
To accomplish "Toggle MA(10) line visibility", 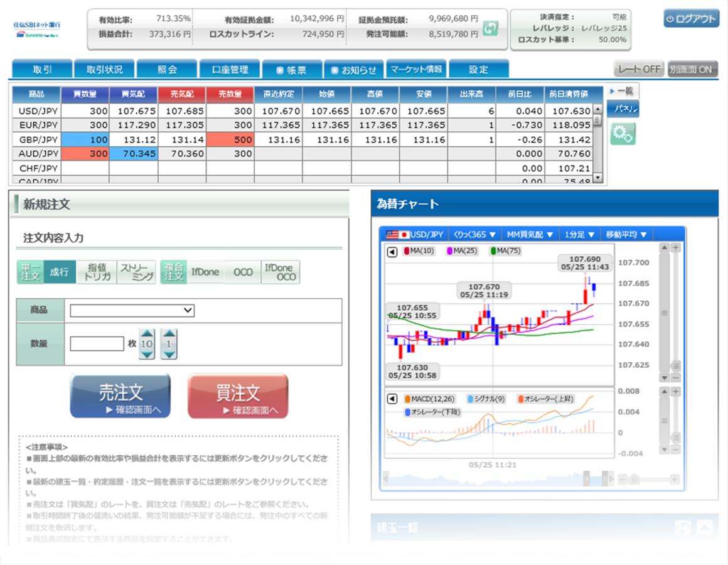I will pyautogui.click(x=419, y=250).
